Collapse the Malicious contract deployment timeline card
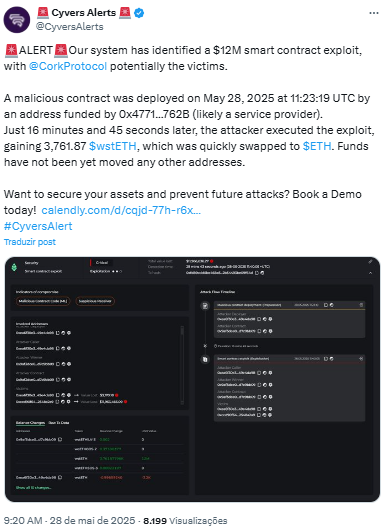The width and height of the screenshot is (389, 531). 361,305
